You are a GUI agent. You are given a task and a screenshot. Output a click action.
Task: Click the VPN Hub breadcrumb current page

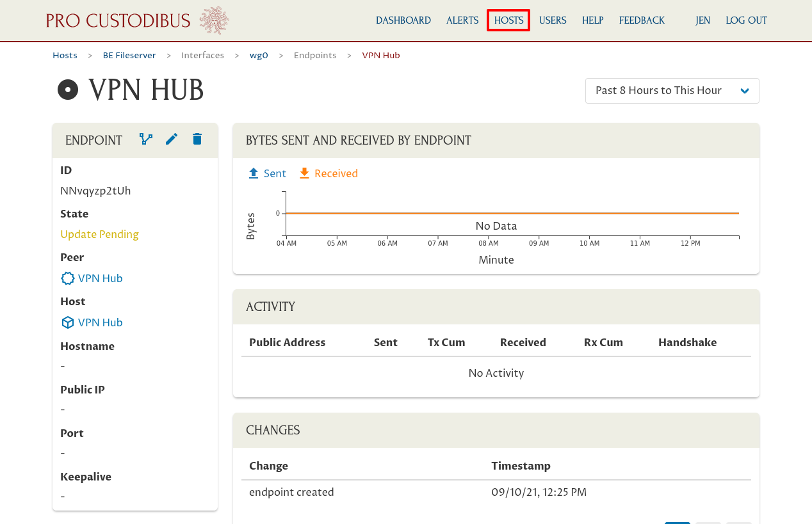point(381,56)
